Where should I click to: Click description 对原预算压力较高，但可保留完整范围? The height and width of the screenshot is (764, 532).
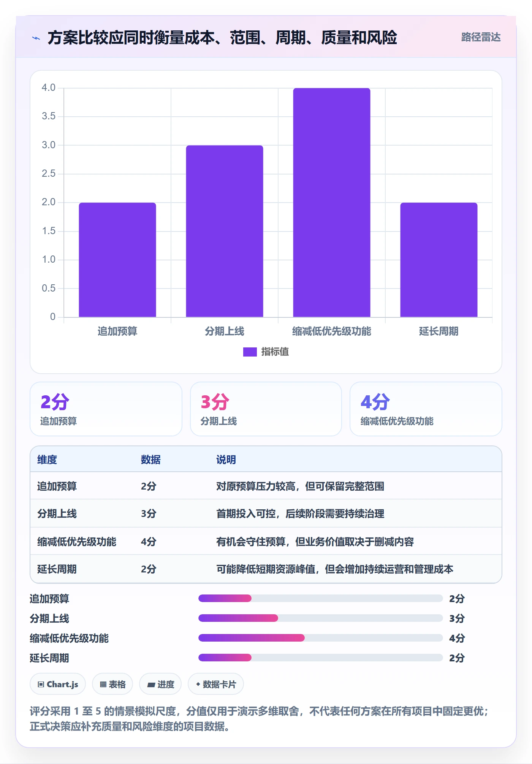click(300, 486)
